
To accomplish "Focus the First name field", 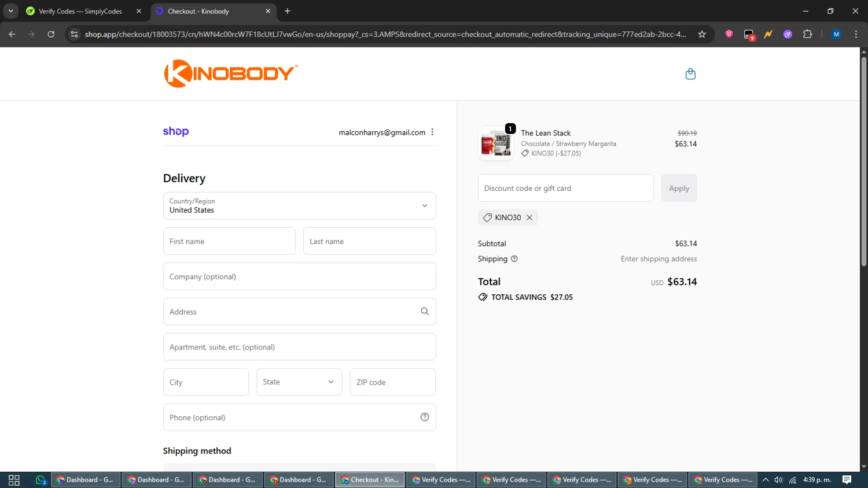I will click(229, 241).
